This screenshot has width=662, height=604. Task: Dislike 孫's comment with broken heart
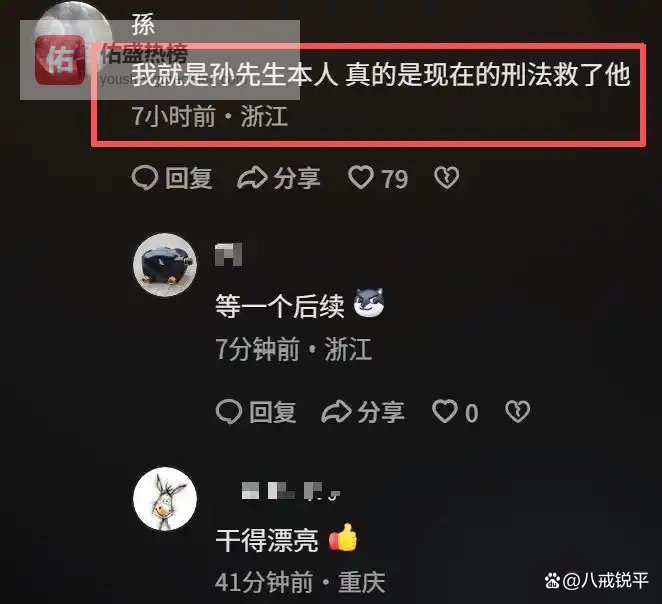(446, 178)
